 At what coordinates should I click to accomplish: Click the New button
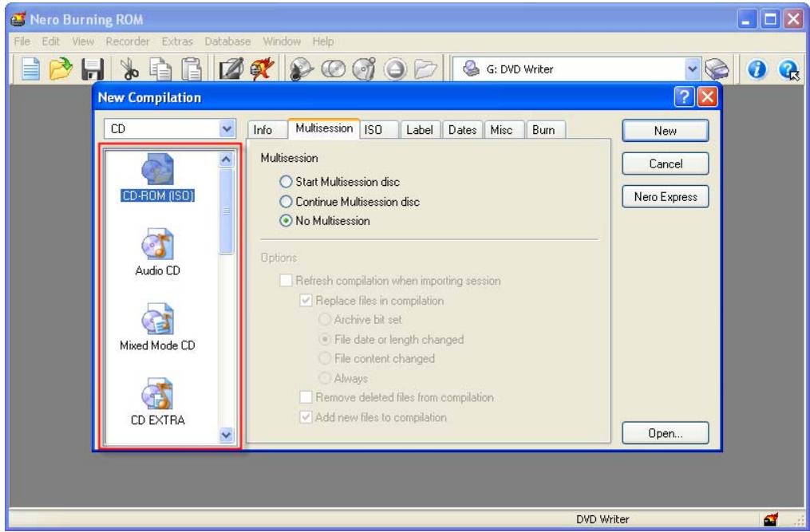coord(666,131)
